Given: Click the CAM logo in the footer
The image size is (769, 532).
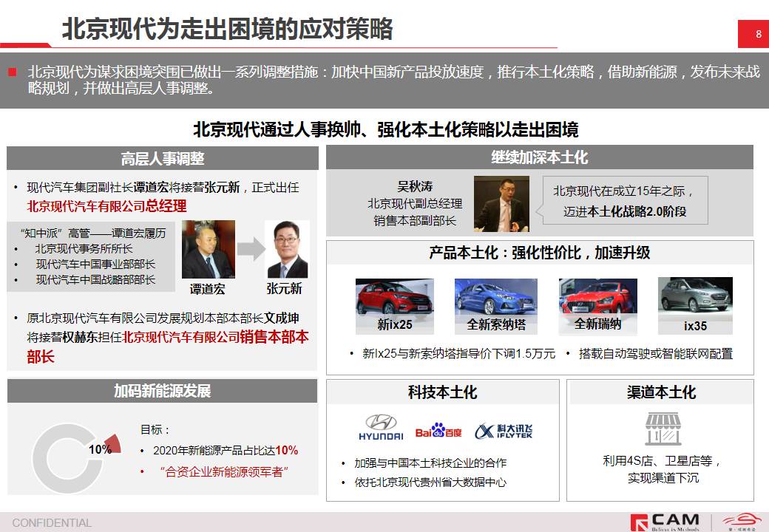Looking at the screenshot, I should pyautogui.click(x=665, y=522).
